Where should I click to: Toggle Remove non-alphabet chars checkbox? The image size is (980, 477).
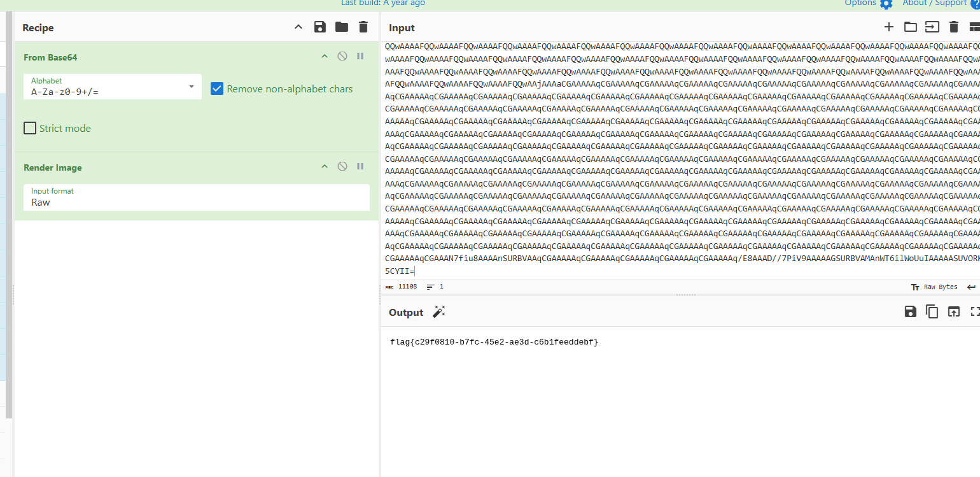217,89
